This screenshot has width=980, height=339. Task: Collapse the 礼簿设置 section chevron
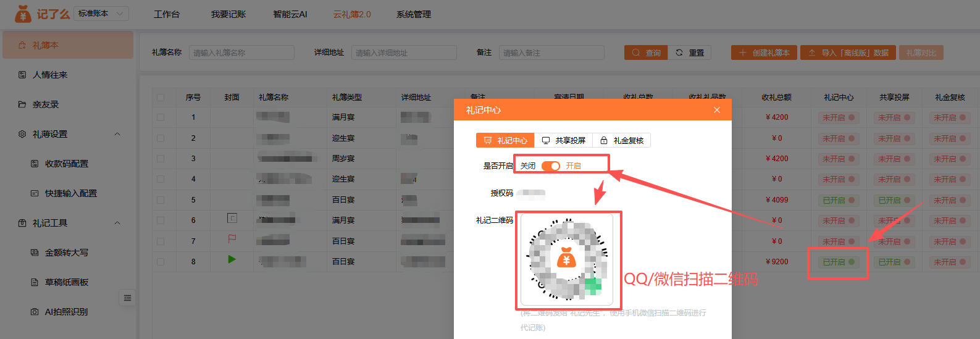[117, 134]
